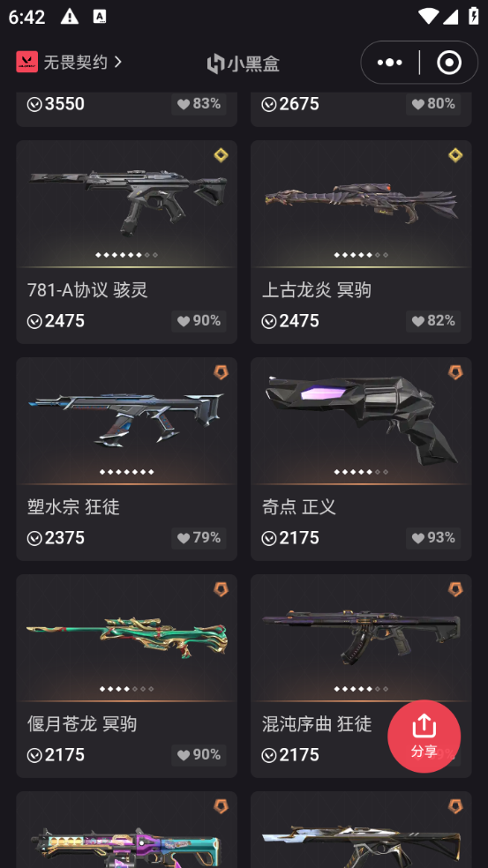Screen dimensions: 488x868
Task: Tap the 79% heart on 塑水宗 狂徒
Action: [199, 538]
